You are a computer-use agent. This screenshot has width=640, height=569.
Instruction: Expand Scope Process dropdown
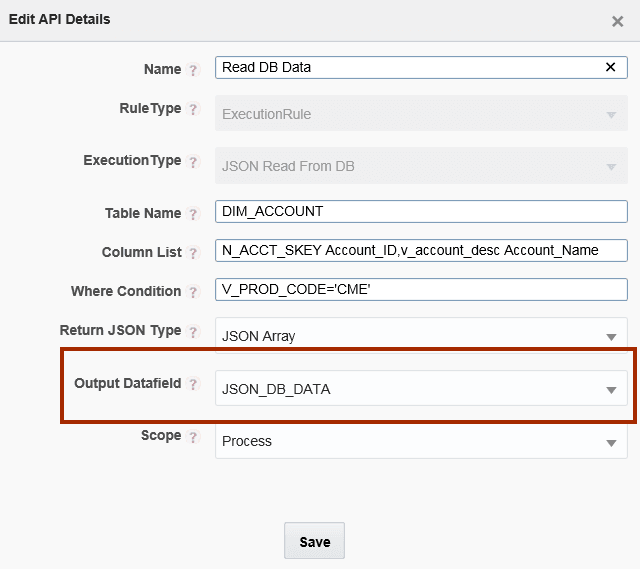[421, 441]
